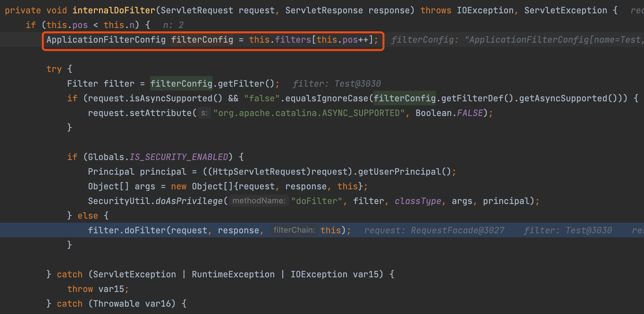
Task: Click the filterConfig variable declaration
Action: pyautogui.click(x=202, y=40)
